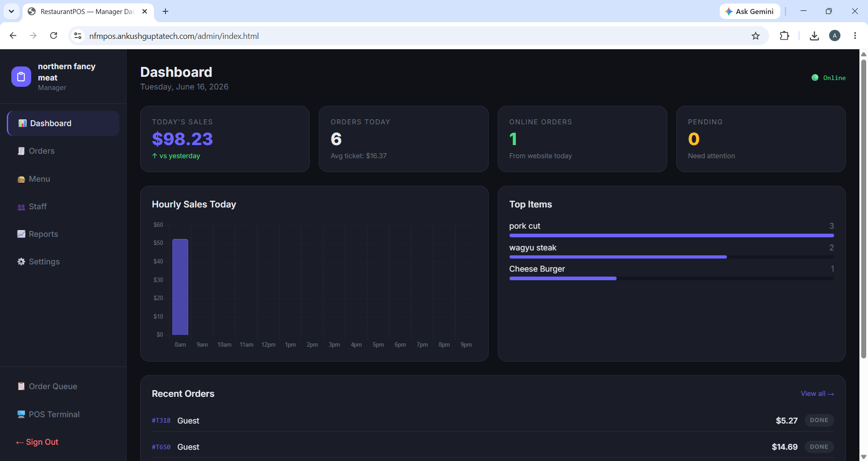
Task: Open a new browser tab
Action: pyautogui.click(x=165, y=11)
